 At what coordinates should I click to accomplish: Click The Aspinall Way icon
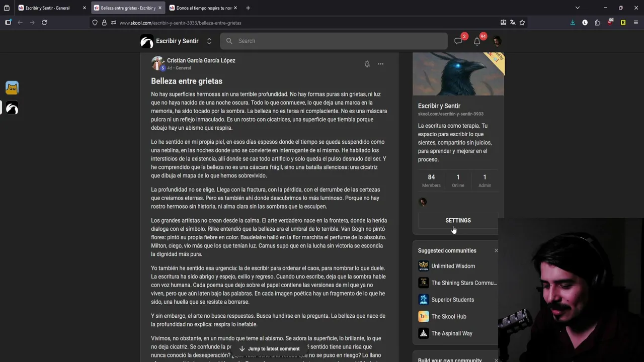(424, 333)
